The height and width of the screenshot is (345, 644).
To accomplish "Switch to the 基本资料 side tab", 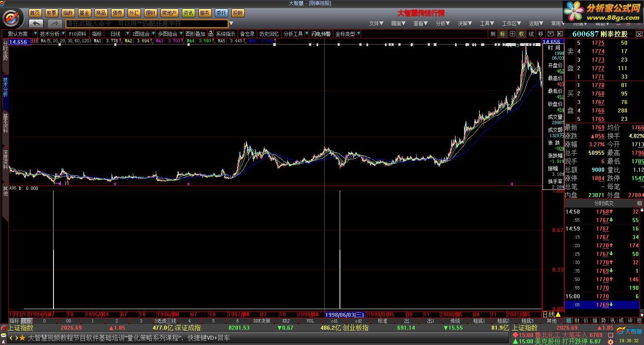I will pyautogui.click(x=5, y=123).
